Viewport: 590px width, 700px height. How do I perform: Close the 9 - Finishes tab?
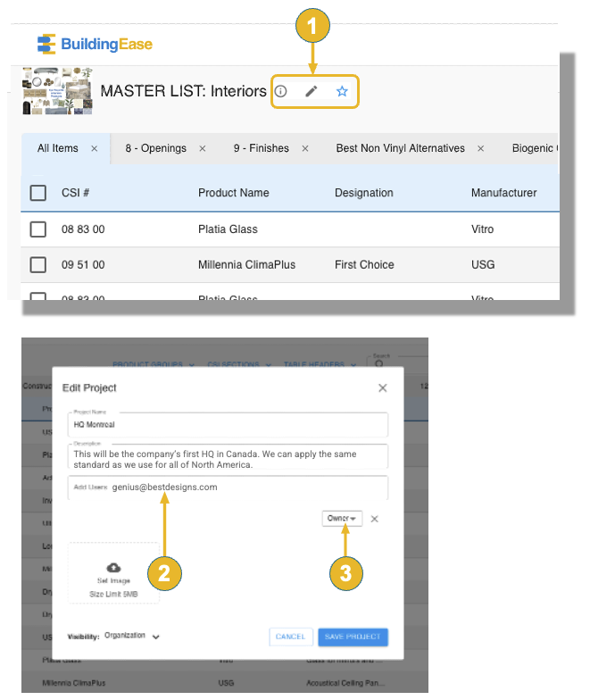click(305, 148)
